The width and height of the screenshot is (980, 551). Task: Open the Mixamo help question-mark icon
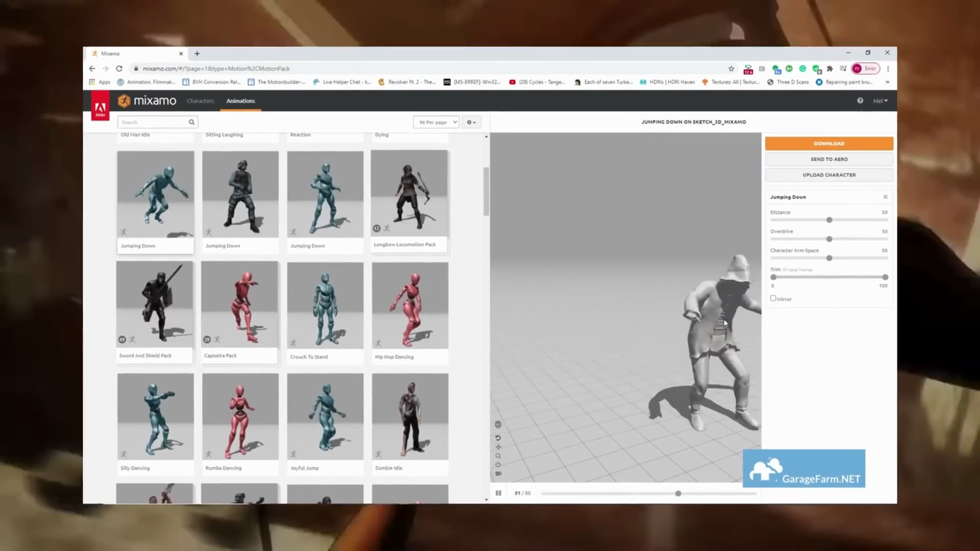pyautogui.click(x=860, y=101)
